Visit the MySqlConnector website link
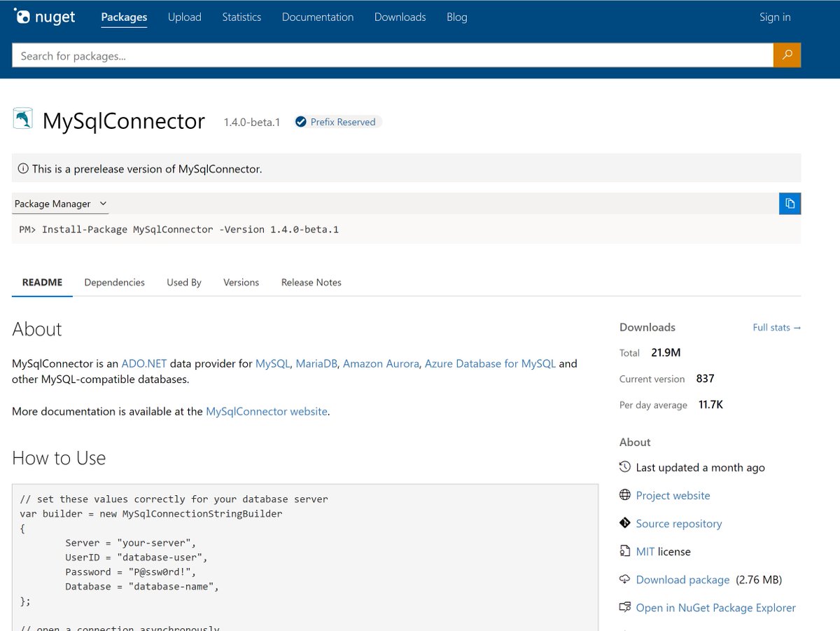Image resolution: width=840 pixels, height=631 pixels. [x=267, y=411]
